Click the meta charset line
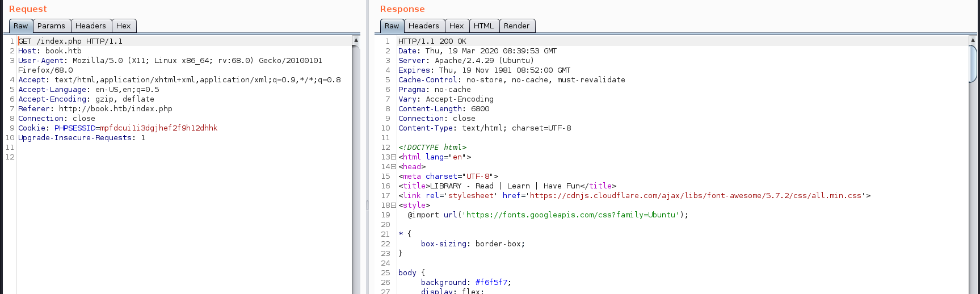The image size is (980, 294). (448, 177)
